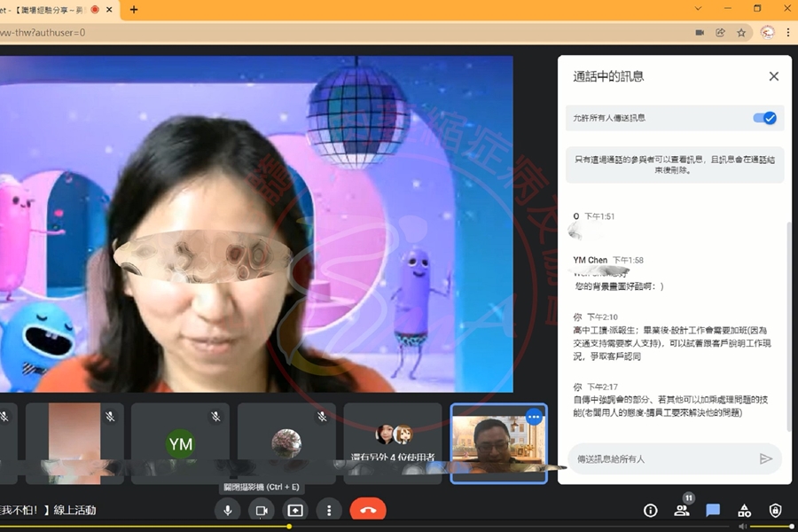
Task: Click the 下午2:17 chat message
Action: [671, 406]
